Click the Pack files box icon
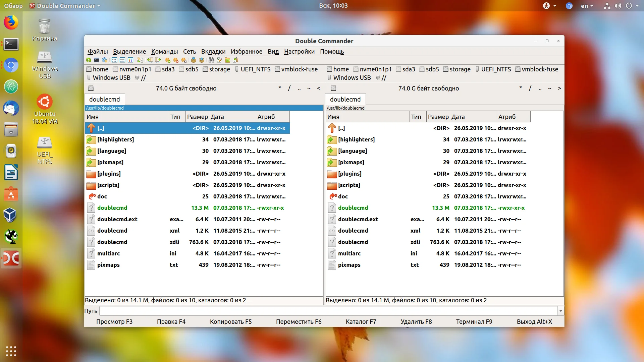Image resolution: width=644 pixels, height=362 pixels. [x=194, y=60]
